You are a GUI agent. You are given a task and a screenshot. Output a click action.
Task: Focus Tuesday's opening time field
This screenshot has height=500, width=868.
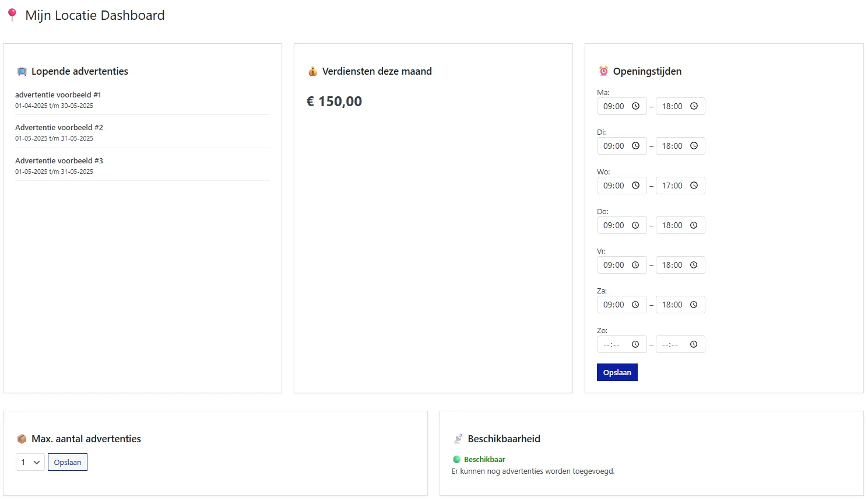point(614,146)
